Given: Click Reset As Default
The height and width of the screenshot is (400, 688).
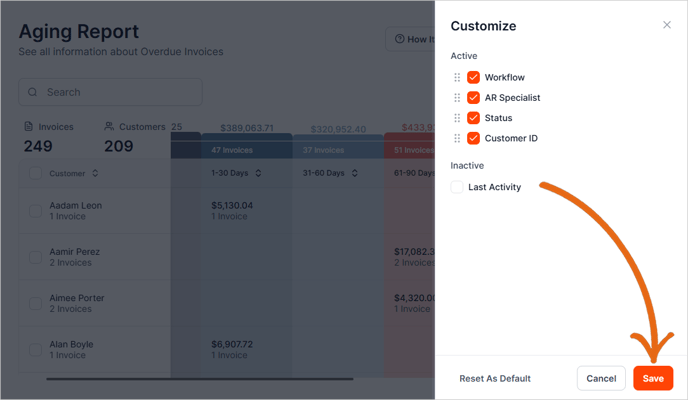Looking at the screenshot, I should coord(495,379).
